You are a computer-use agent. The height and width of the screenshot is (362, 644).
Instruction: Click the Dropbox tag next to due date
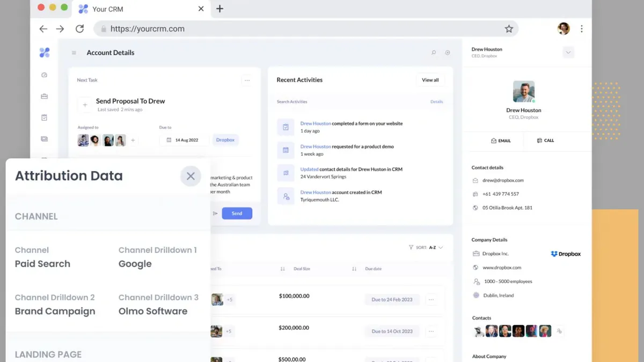[x=225, y=140]
